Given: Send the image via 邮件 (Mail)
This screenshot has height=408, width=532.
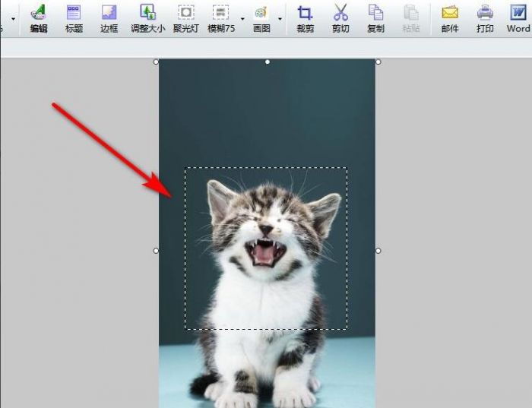Looking at the screenshot, I should pos(450,17).
